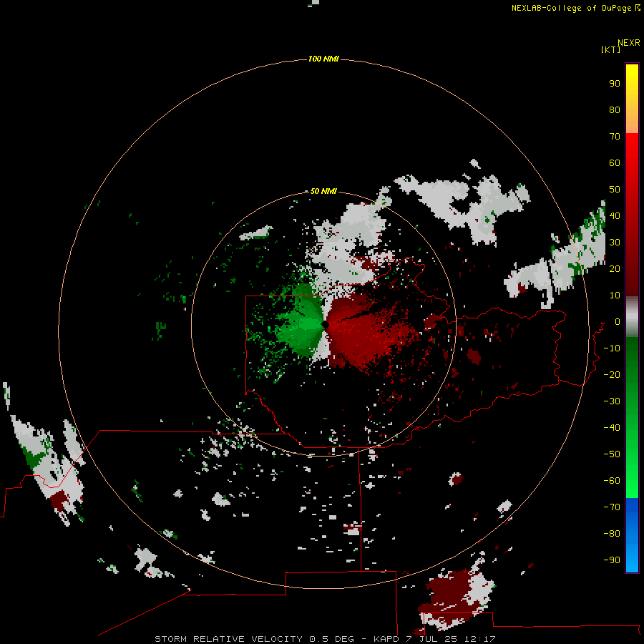Image resolution: width=644 pixels, height=644 pixels.
Task: Click the 40 value on the color scale
Action: tap(615, 215)
